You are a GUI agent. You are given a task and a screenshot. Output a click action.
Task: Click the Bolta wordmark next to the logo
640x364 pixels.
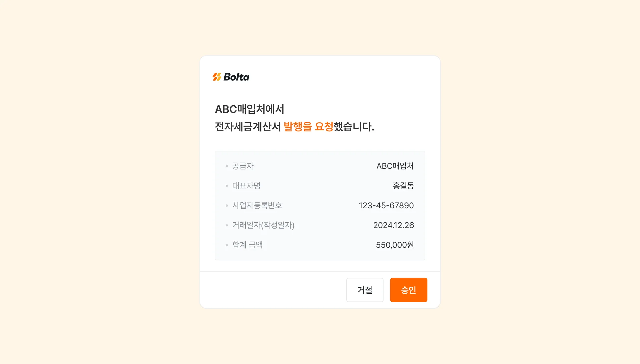pyautogui.click(x=237, y=77)
